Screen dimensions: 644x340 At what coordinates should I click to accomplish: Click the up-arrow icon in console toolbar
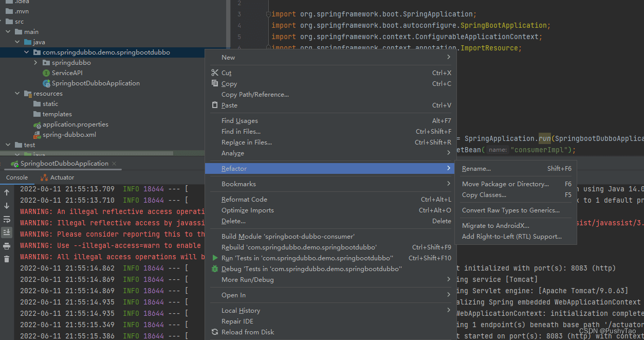point(7,192)
